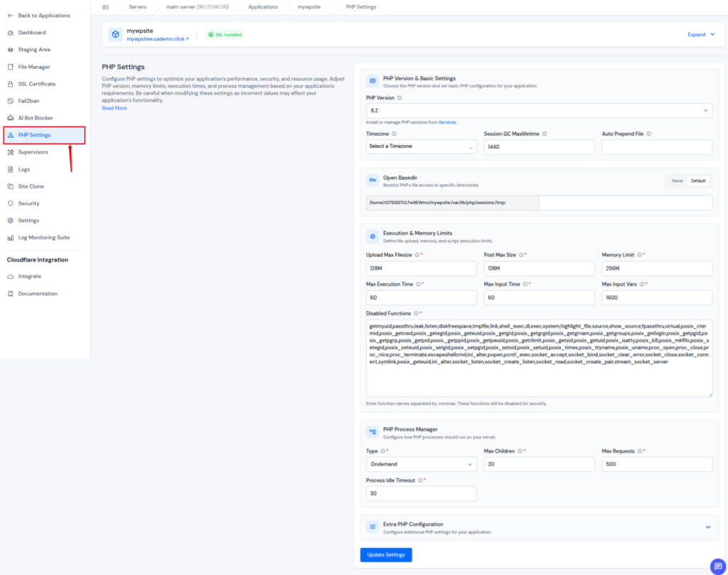Image resolution: width=728 pixels, height=575 pixels.
Task: Click the AI Bot Blocker sidebar icon
Action: 10,117
